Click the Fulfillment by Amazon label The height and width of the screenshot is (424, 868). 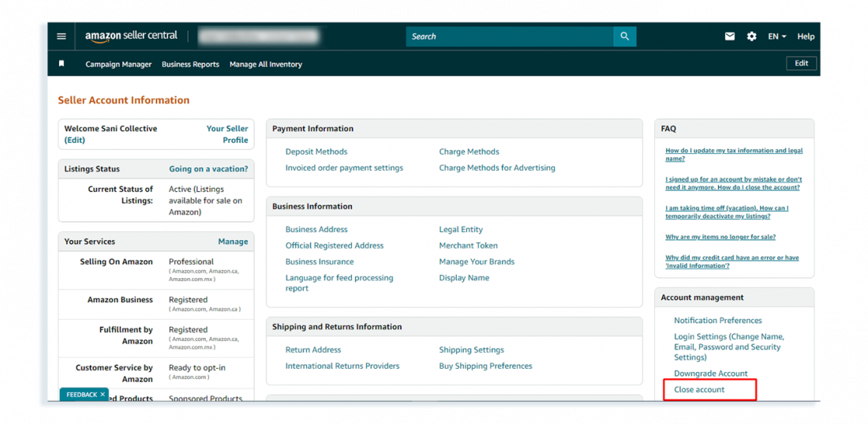click(x=126, y=336)
